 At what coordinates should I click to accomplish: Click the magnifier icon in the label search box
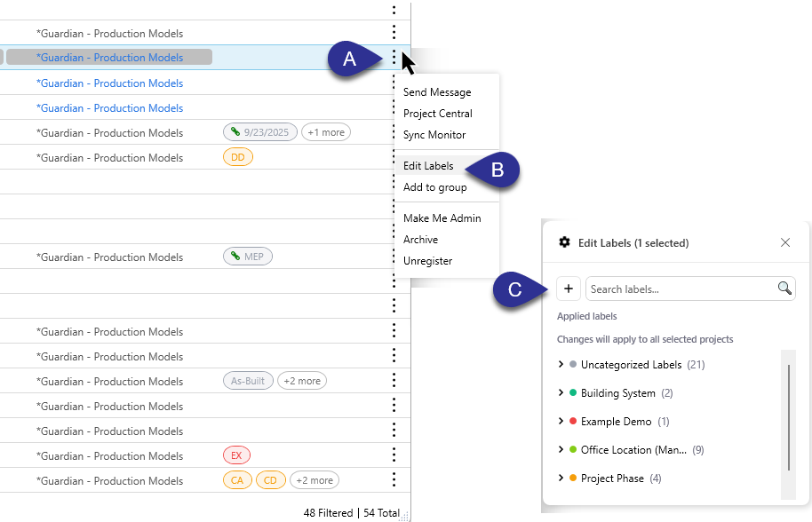(x=784, y=289)
